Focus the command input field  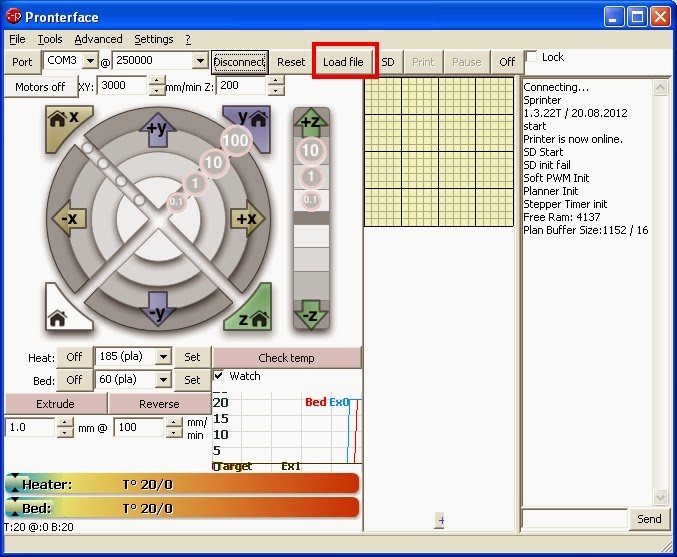(575, 519)
